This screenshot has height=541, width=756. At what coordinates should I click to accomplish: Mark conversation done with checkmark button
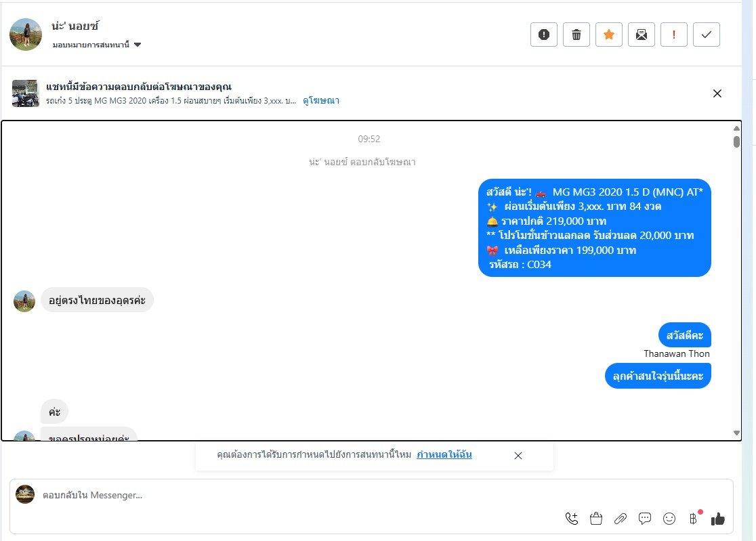707,35
